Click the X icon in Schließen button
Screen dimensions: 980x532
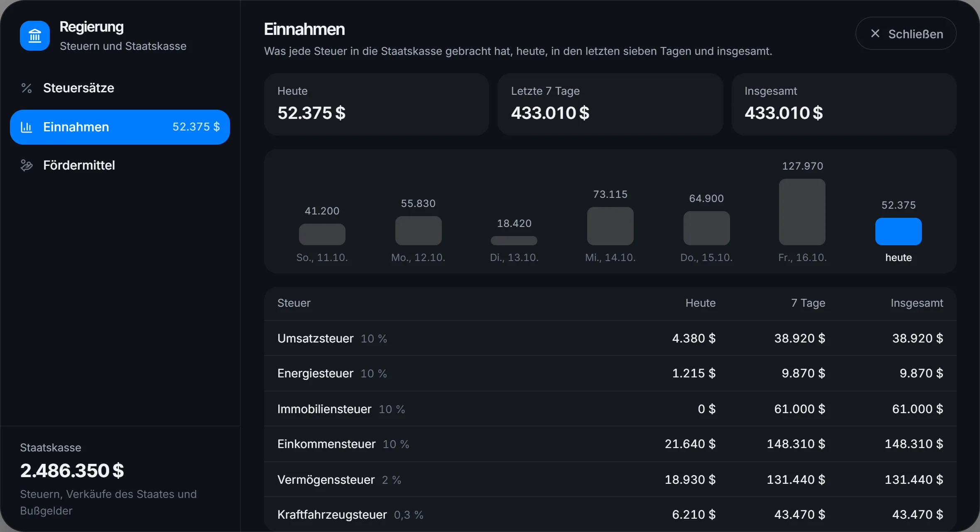[x=875, y=34]
